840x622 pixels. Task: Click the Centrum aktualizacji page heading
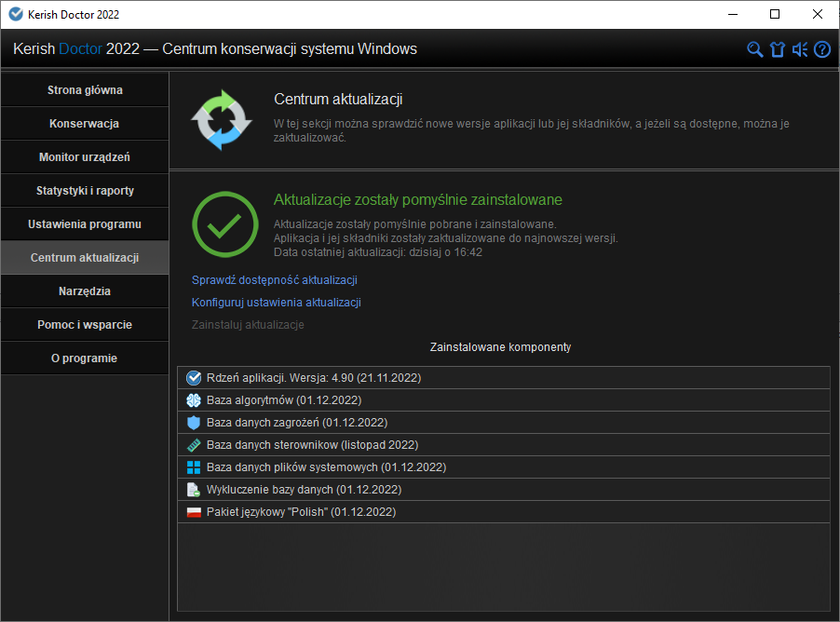point(338,99)
